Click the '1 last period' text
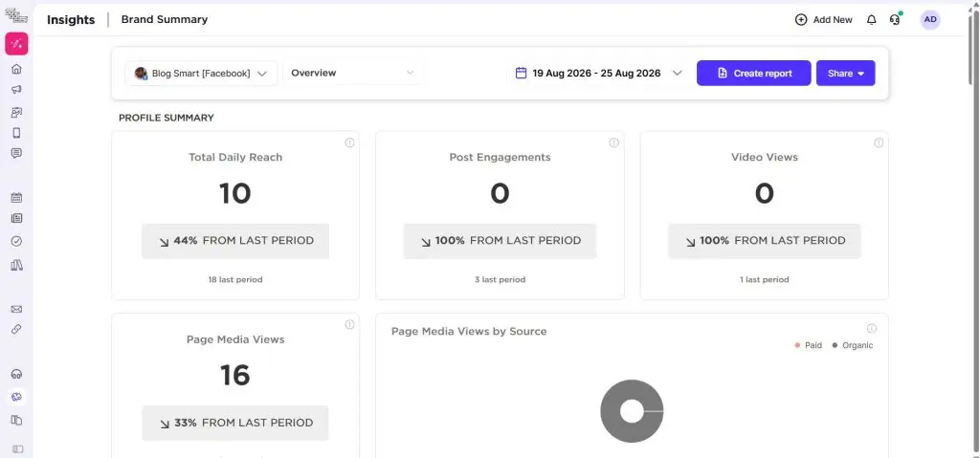The image size is (980, 458). [x=765, y=280]
